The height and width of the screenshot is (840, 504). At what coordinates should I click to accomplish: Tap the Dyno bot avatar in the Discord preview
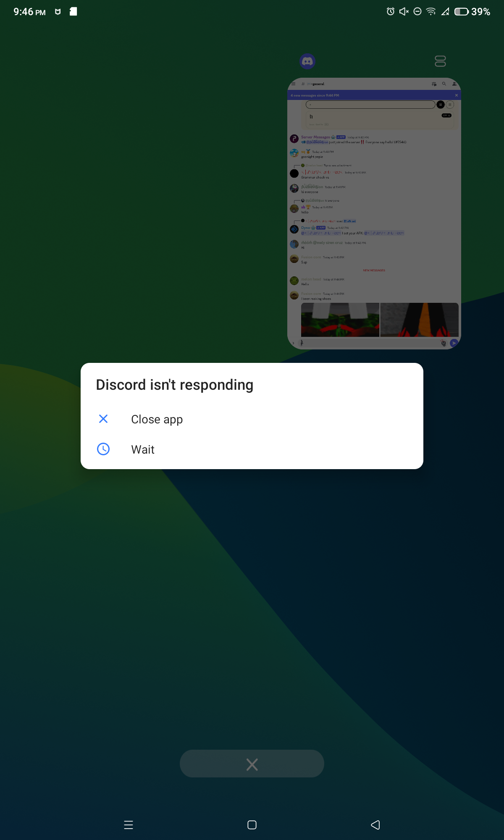[294, 229]
